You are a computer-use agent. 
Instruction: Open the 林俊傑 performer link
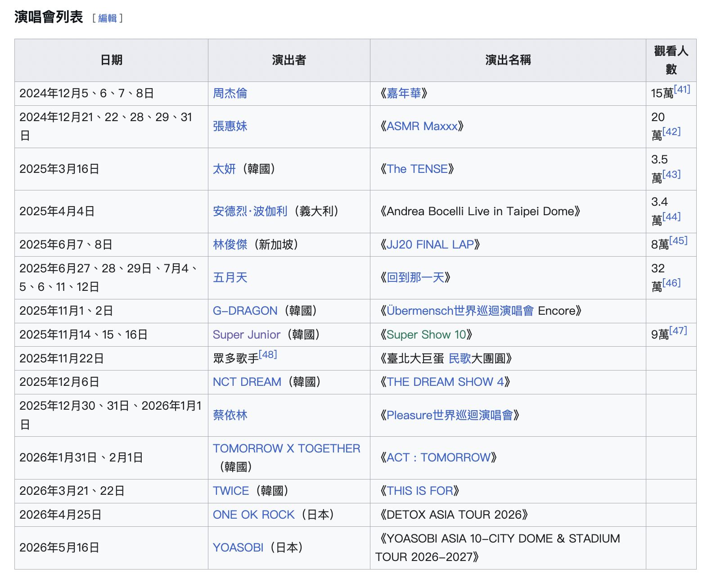[x=230, y=244]
